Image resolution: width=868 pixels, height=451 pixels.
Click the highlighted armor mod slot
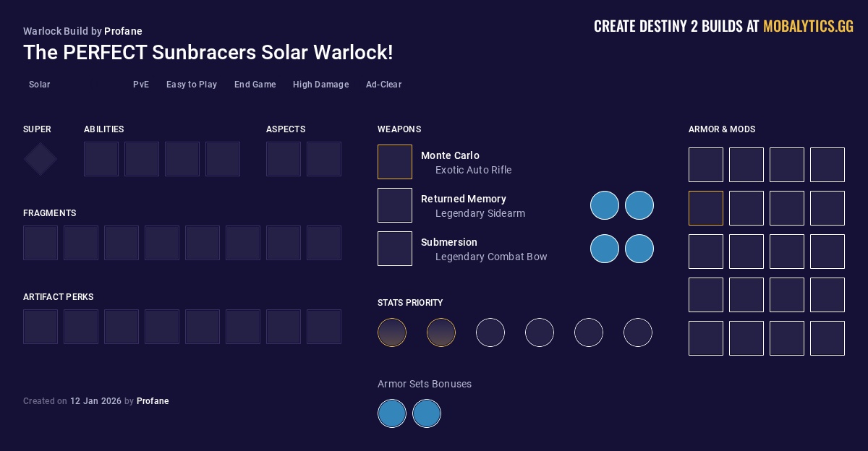[706, 208]
